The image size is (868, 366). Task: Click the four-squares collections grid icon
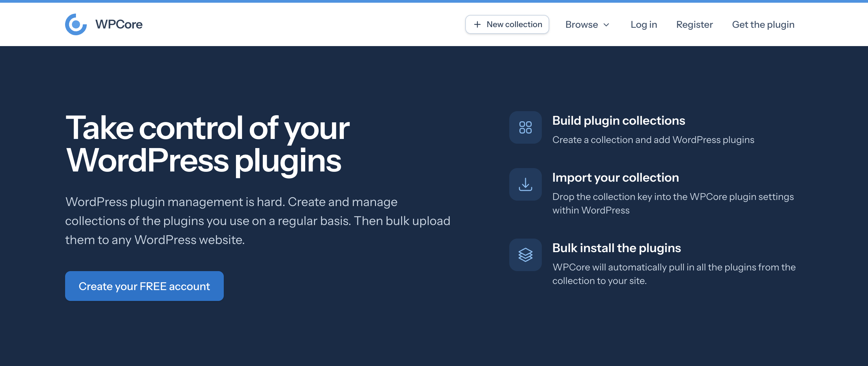[525, 127]
